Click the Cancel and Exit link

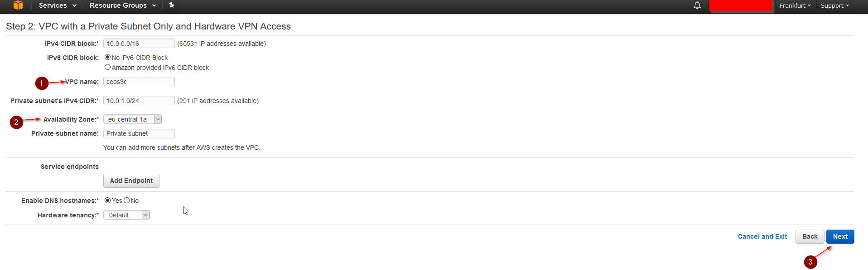[762, 236]
